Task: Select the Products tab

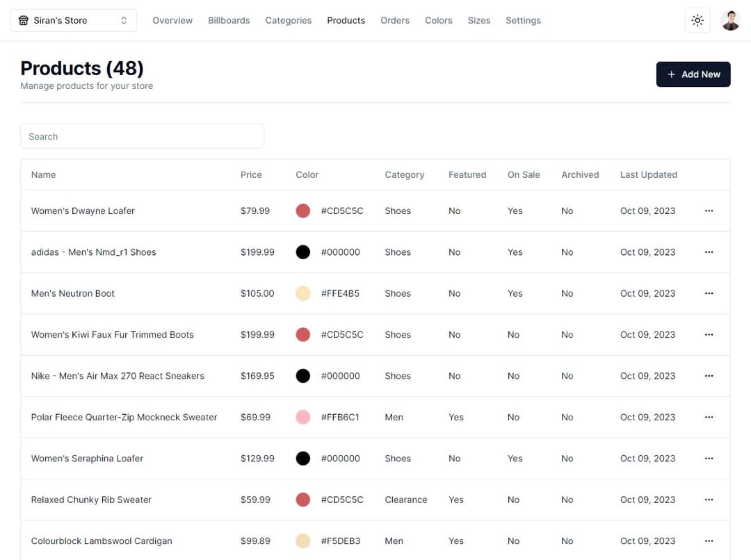Action: click(346, 21)
